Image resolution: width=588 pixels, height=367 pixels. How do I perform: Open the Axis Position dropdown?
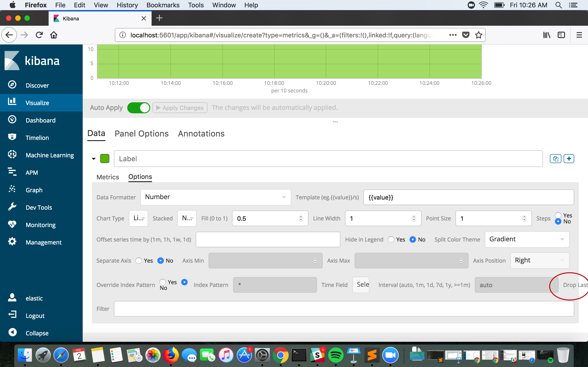pyautogui.click(x=540, y=260)
